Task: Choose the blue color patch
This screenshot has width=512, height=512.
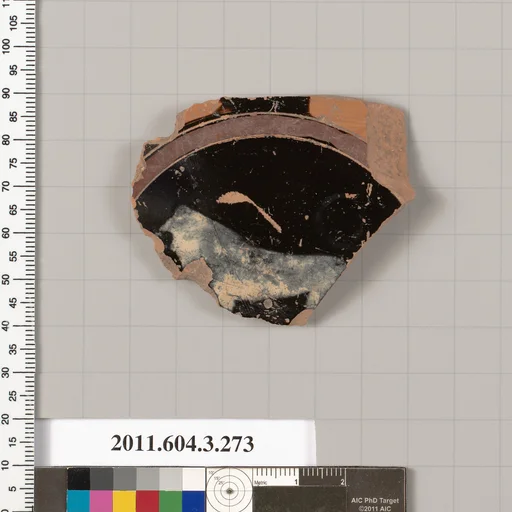Action: tap(193, 501)
